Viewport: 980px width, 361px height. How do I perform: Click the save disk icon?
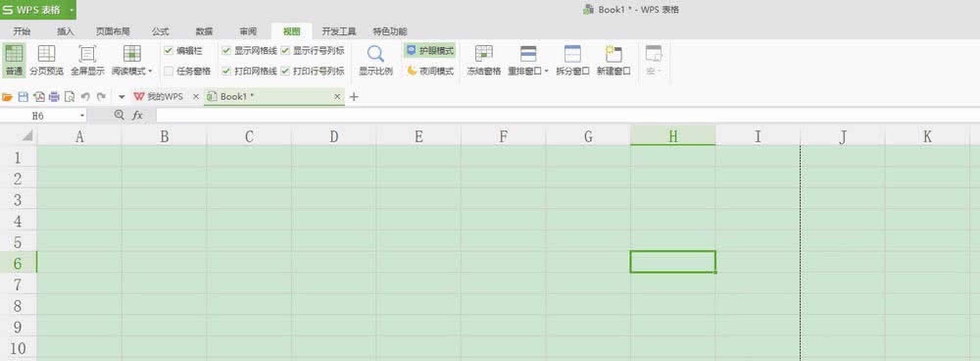[x=24, y=97]
